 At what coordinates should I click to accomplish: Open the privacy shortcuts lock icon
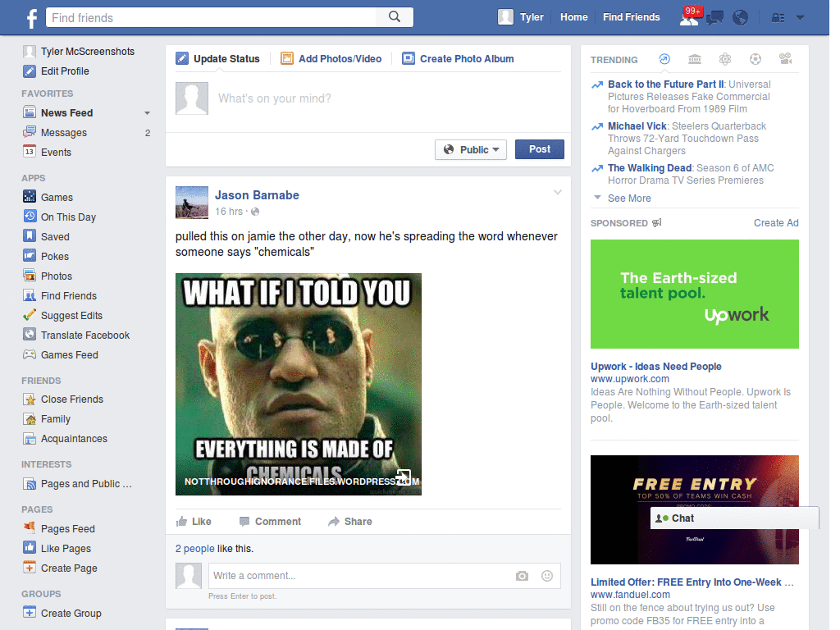778,18
